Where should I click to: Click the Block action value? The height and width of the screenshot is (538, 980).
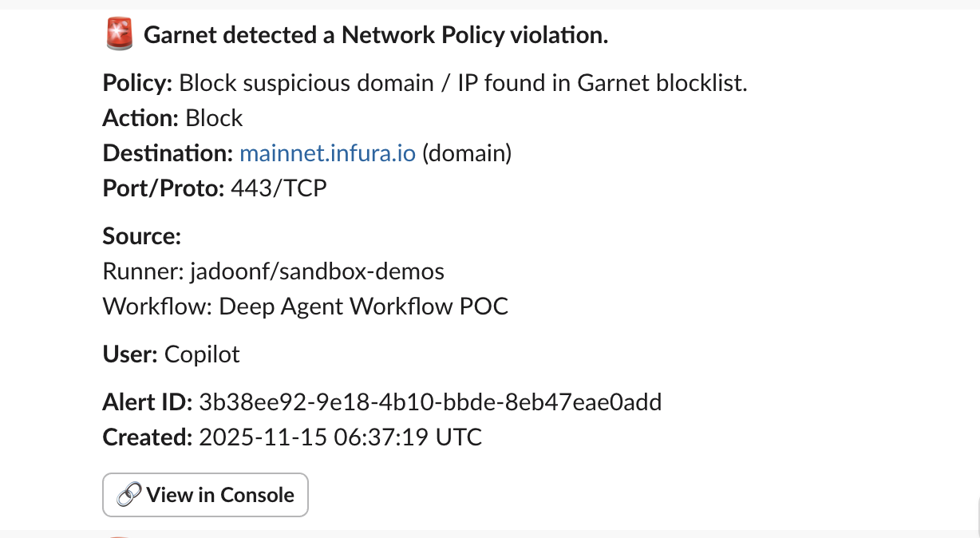tap(213, 117)
